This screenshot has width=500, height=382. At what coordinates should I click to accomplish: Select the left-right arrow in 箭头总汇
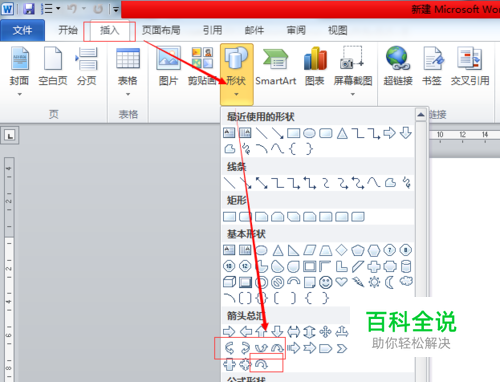pos(293,331)
